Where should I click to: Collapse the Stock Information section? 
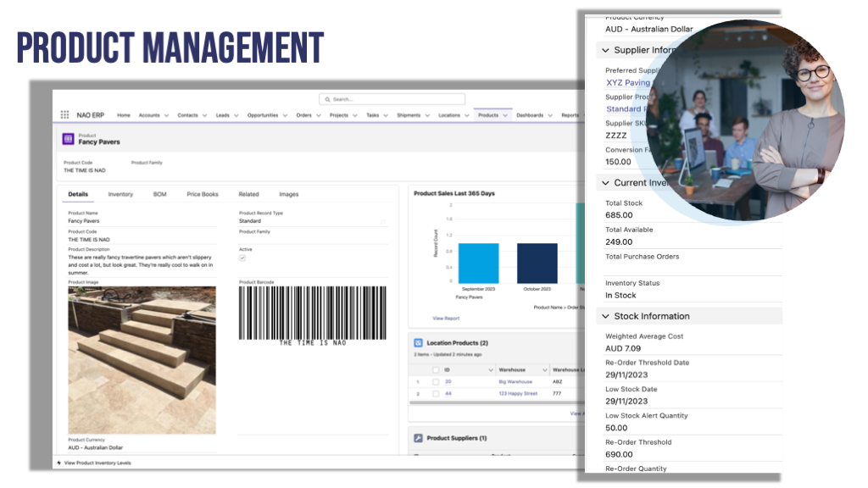click(604, 315)
